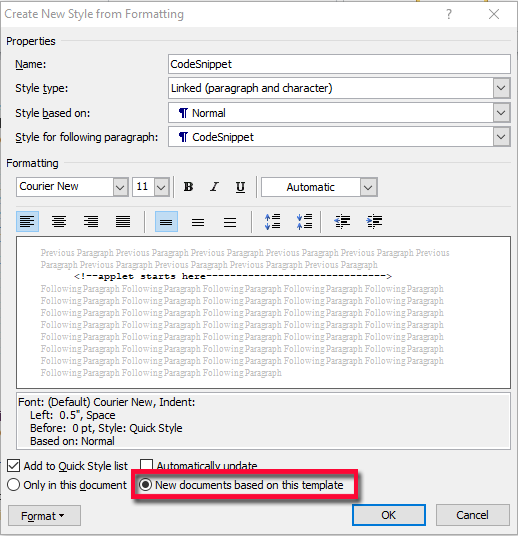Image resolution: width=518 pixels, height=536 pixels.
Task: Toggle Italic formatting button
Action: tap(214, 187)
